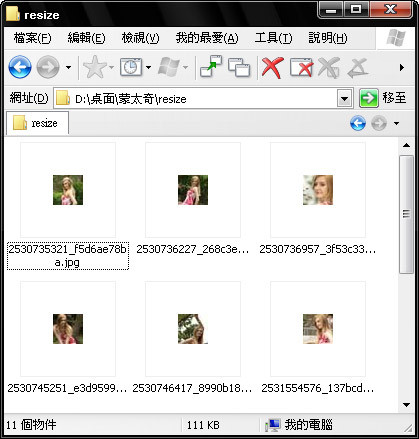Select thumbnail of 2530746417_8990b18 file
This screenshot has width=419, height=439.
tap(193, 329)
